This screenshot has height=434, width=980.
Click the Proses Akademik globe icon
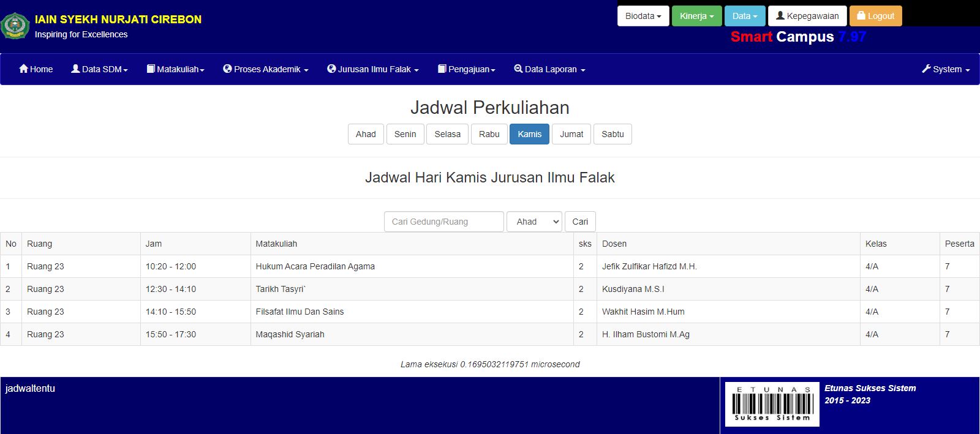pos(227,69)
